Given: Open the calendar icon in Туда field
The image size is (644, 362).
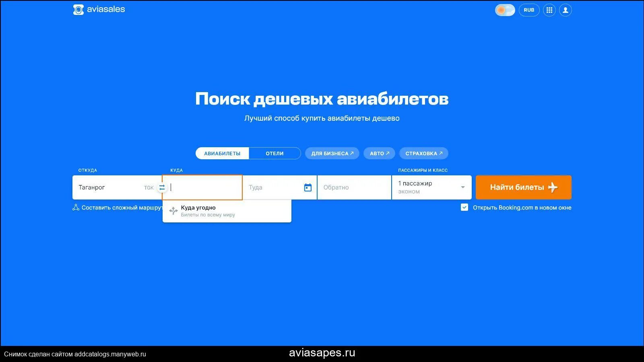Looking at the screenshot, I should pos(308,187).
